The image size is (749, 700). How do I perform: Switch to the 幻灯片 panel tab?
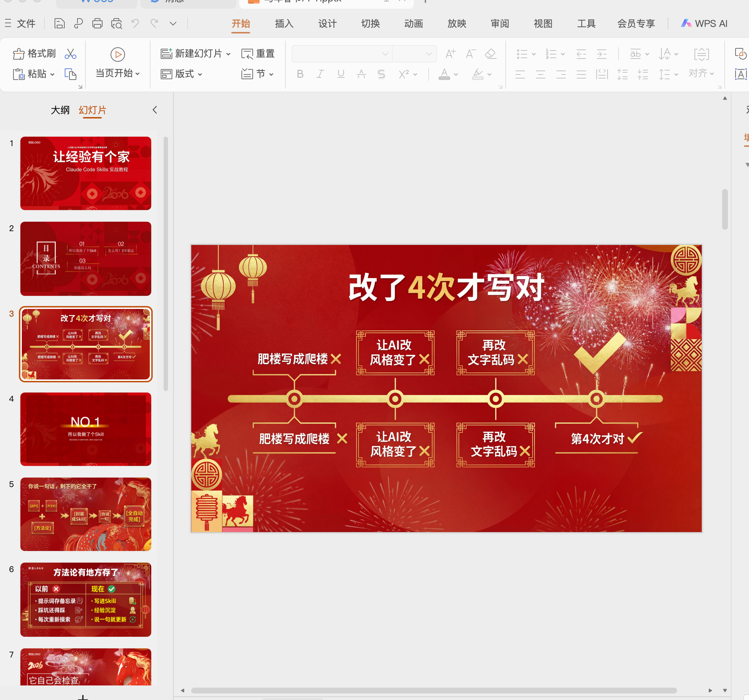pos(92,110)
